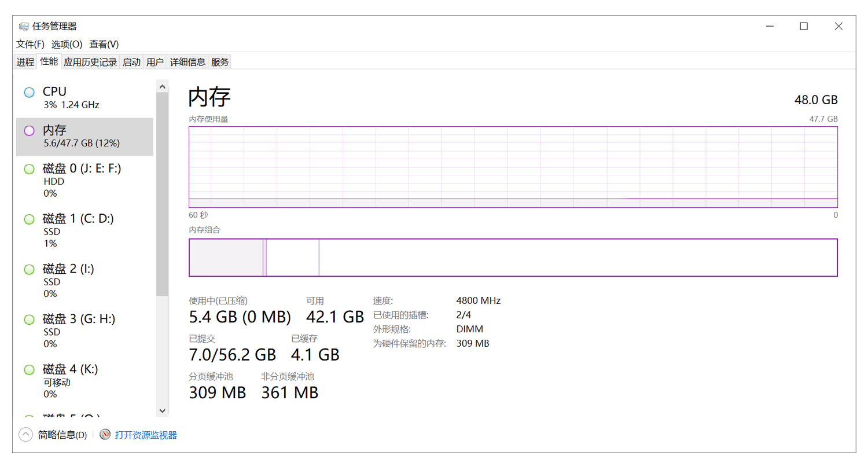868x470 pixels.
Task: Click the Resource Monitor icon at bottom
Action: (x=105, y=435)
